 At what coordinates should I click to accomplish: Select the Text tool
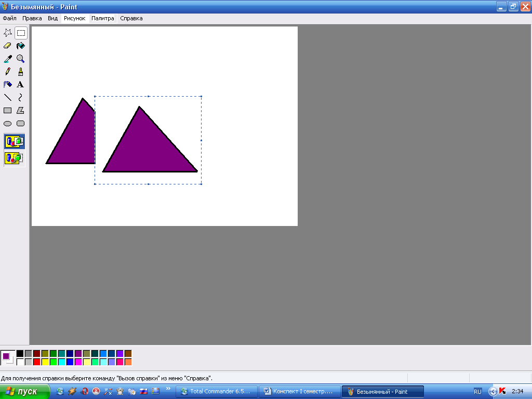click(x=21, y=85)
